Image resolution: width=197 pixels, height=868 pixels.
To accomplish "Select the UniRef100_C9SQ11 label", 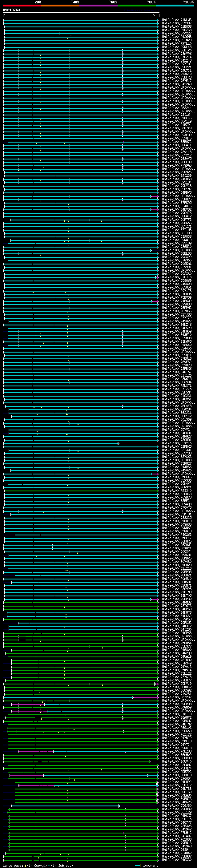I will [177, 355].
